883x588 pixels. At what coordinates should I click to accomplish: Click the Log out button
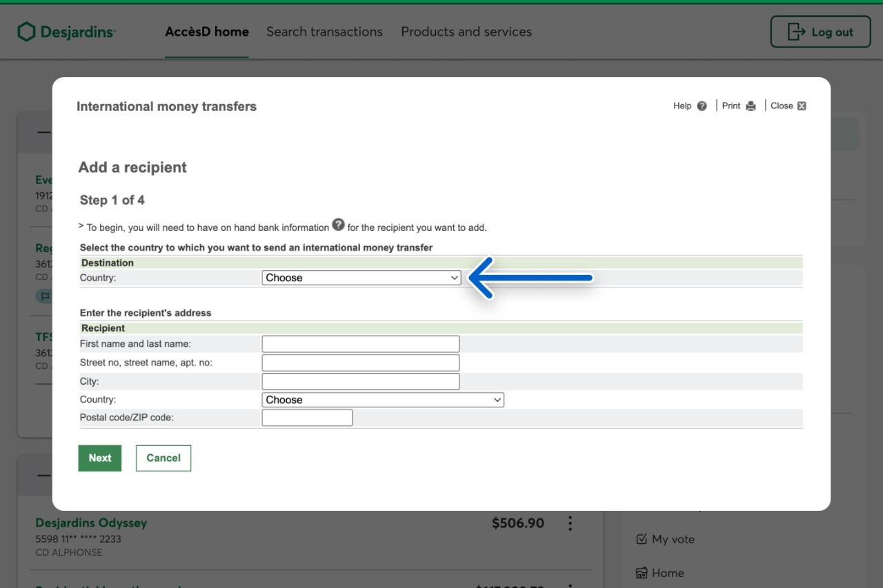click(x=820, y=32)
